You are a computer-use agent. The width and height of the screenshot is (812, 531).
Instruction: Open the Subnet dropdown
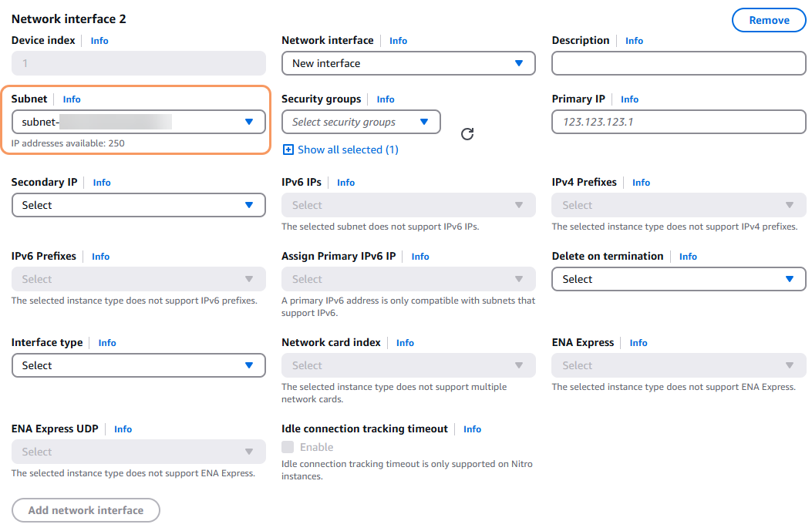[139, 122]
